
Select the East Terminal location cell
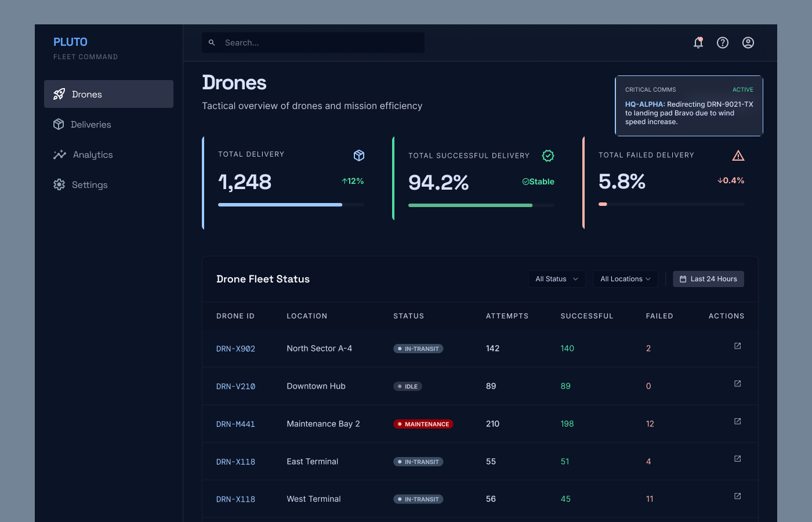coord(313,461)
